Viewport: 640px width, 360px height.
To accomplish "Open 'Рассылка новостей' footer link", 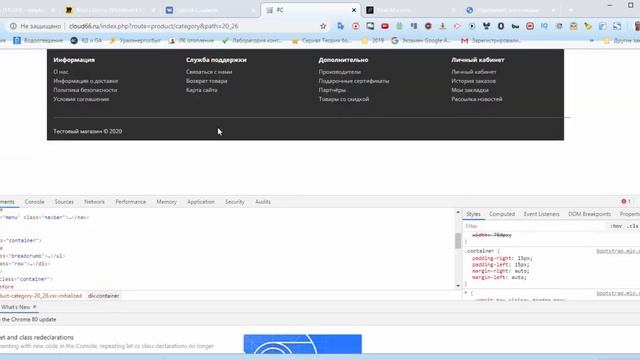I will 477,99.
